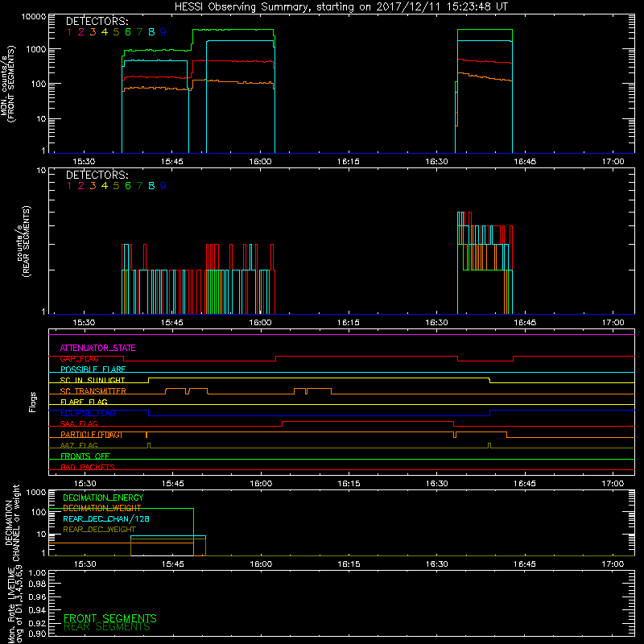Viewport: 644px width, 644px height.
Task: Click the 'DECIMATION CHANNEL or weight' axis title
Action: [x=12, y=522]
